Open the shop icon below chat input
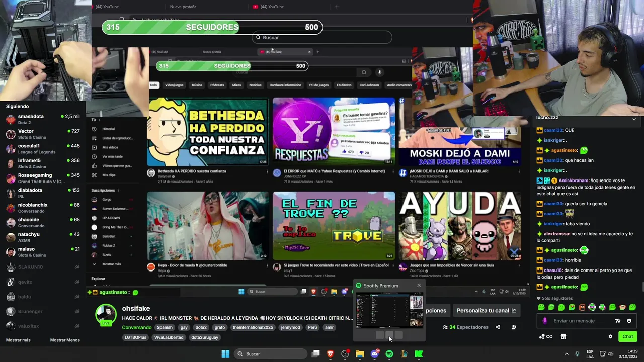The image size is (644, 362). point(563,337)
